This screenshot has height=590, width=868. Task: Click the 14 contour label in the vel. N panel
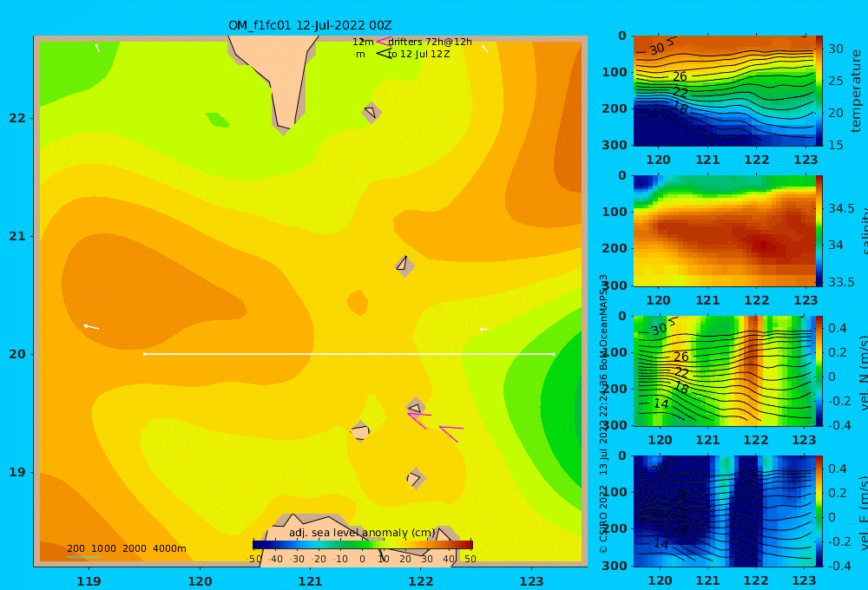click(x=661, y=404)
